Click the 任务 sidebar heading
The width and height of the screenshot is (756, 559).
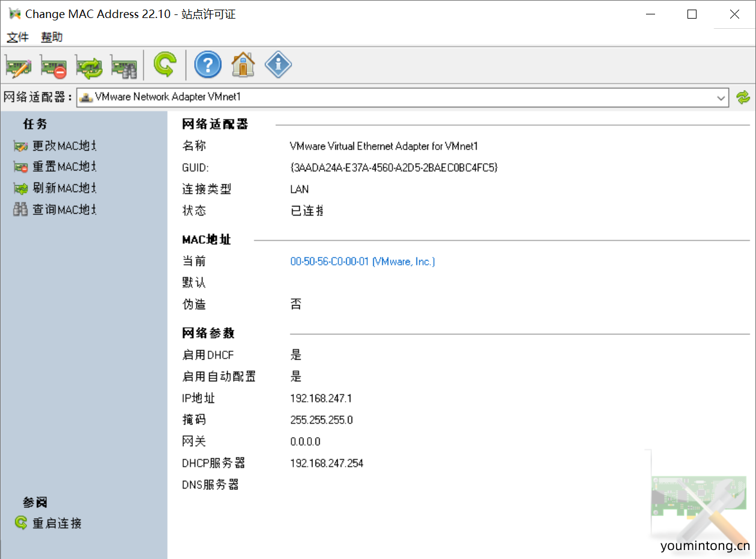(x=35, y=124)
